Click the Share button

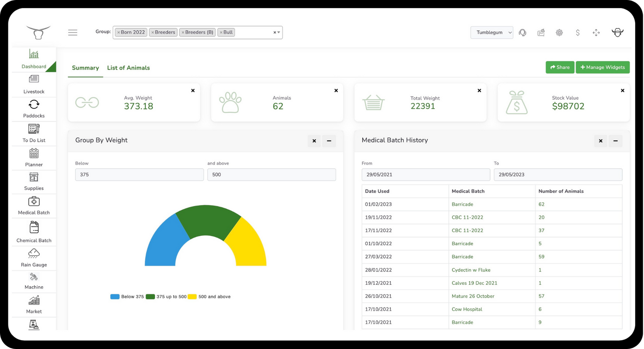560,67
